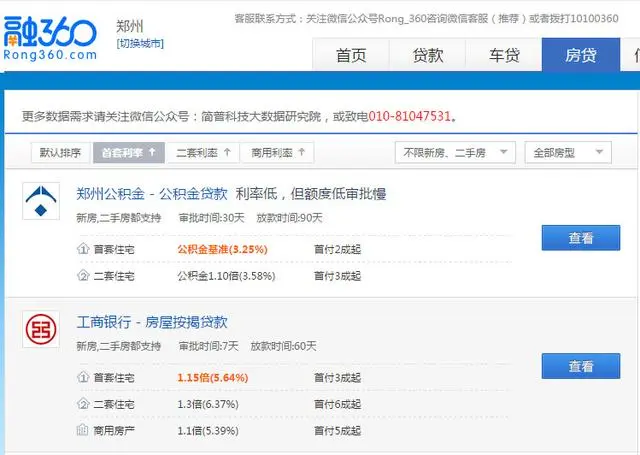This screenshot has height=455, width=640.
Task: Click the 客服联系方式 contact line
Action: click(x=427, y=18)
